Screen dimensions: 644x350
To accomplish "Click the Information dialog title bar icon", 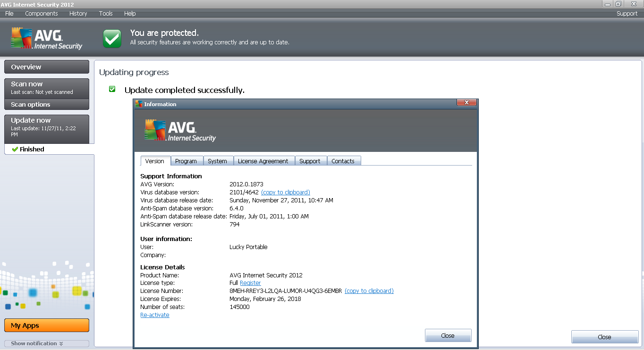I will pos(139,104).
